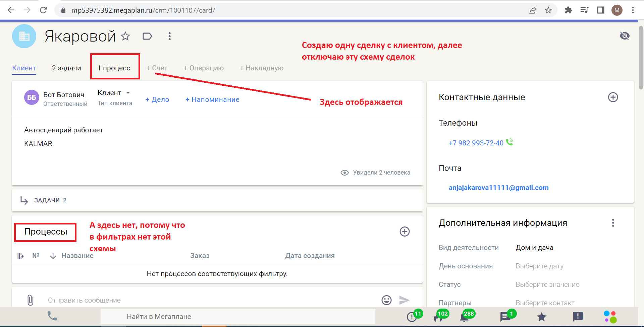
Task: Click the Дом и дача activity value
Action: pos(534,248)
